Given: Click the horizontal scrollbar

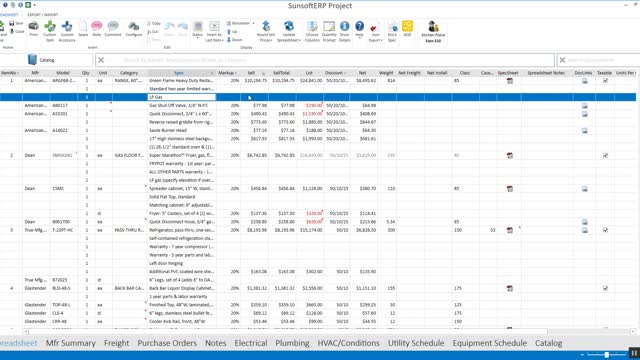Looking at the screenshot, I should 288,331.
